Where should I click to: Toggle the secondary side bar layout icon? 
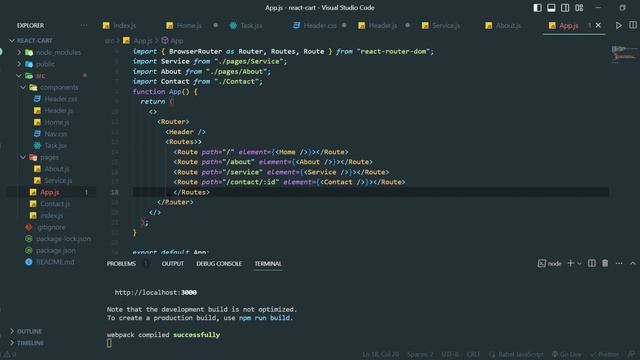pos(565,8)
